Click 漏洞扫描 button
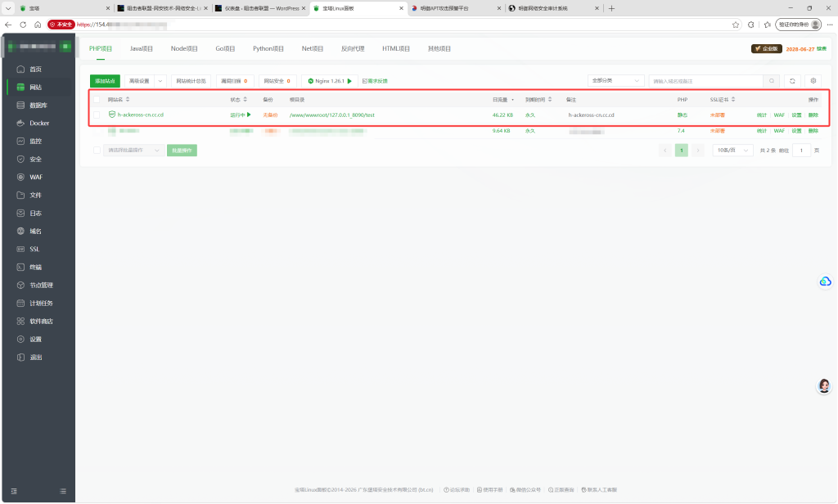 click(x=235, y=81)
